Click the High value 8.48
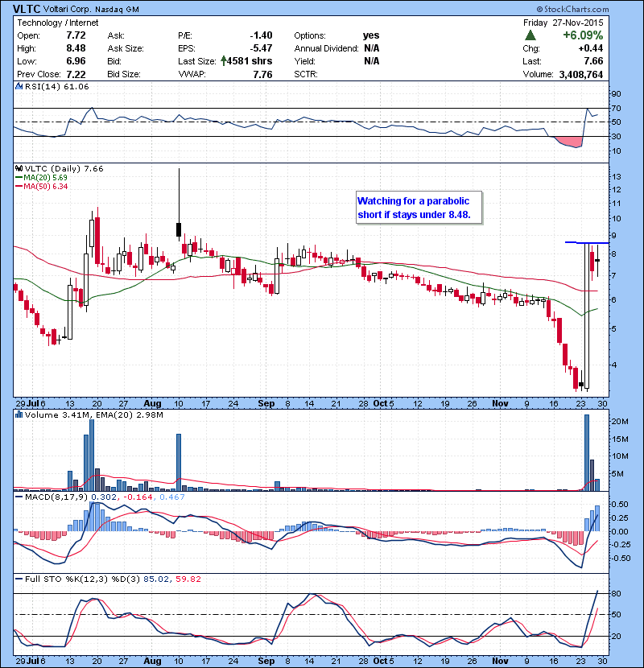 [76, 48]
